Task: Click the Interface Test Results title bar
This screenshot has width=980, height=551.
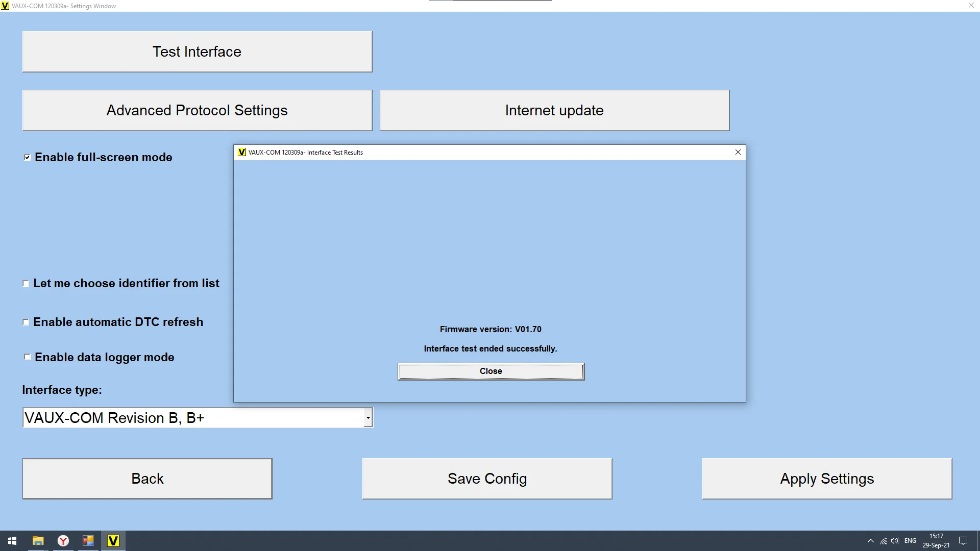Action: point(490,152)
